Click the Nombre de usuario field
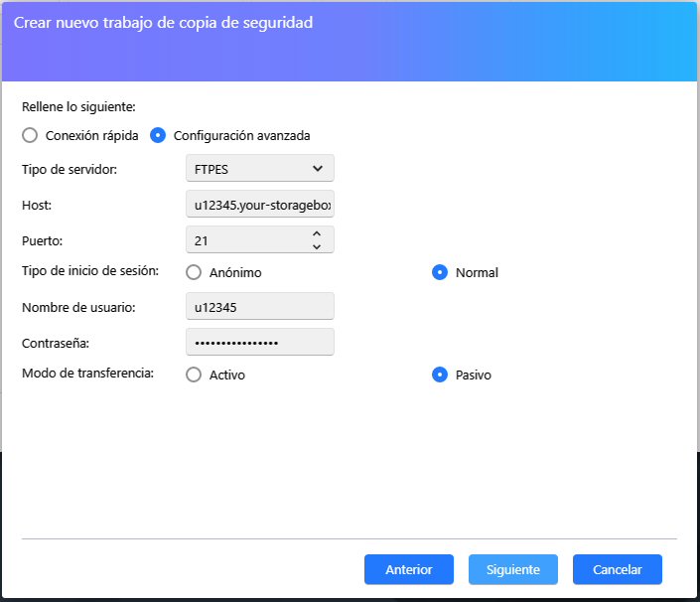This screenshot has height=602, width=700. pyautogui.click(x=260, y=307)
